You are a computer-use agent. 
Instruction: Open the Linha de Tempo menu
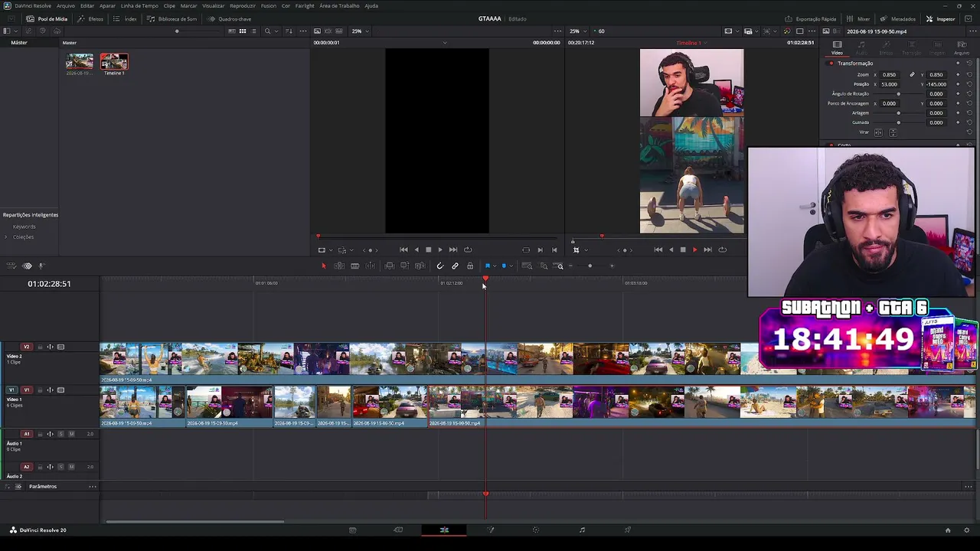(x=139, y=5)
